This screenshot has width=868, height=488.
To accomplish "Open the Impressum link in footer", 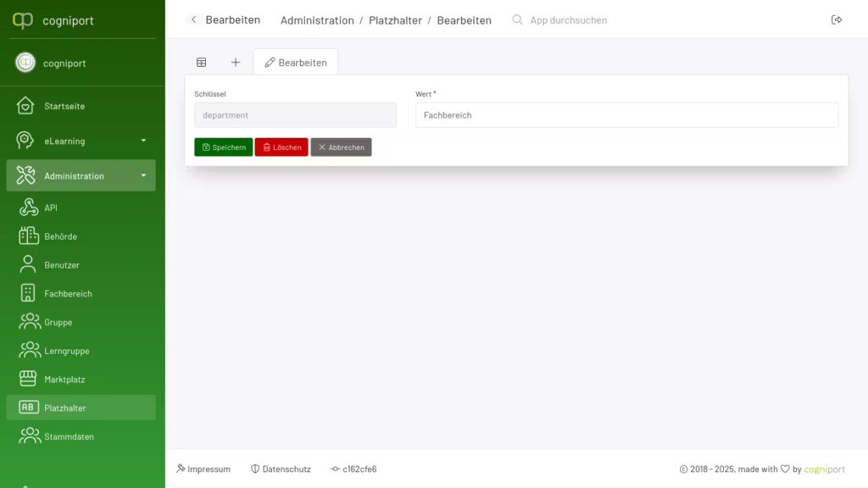I will [203, 469].
